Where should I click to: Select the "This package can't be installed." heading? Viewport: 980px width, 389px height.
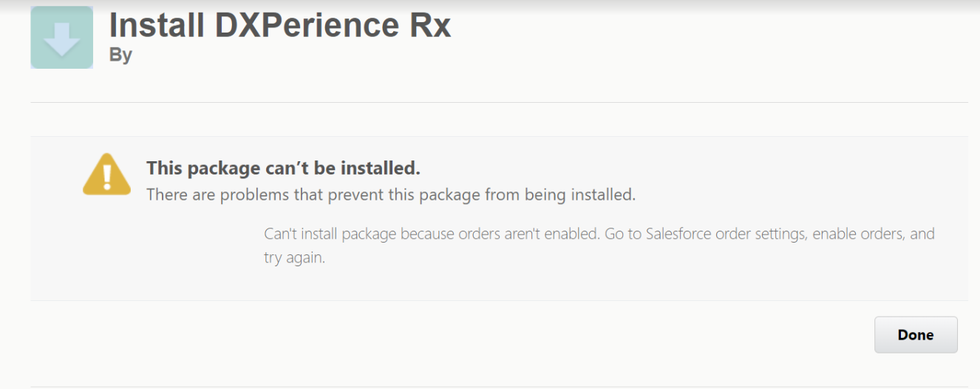[x=283, y=169]
